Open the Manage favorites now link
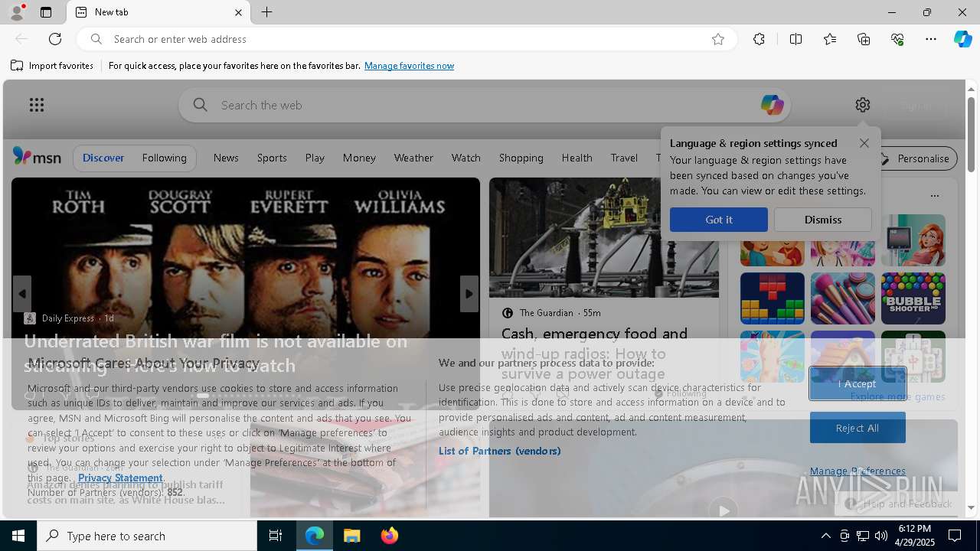Image resolution: width=980 pixels, height=551 pixels. click(409, 66)
